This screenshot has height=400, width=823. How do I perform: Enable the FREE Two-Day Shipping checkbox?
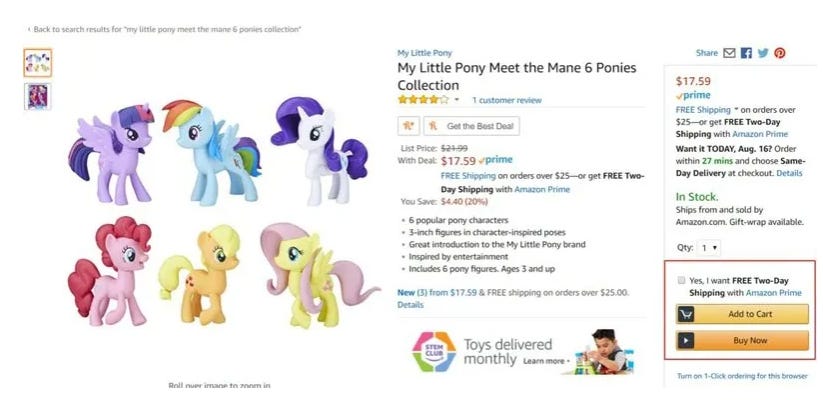(681, 280)
